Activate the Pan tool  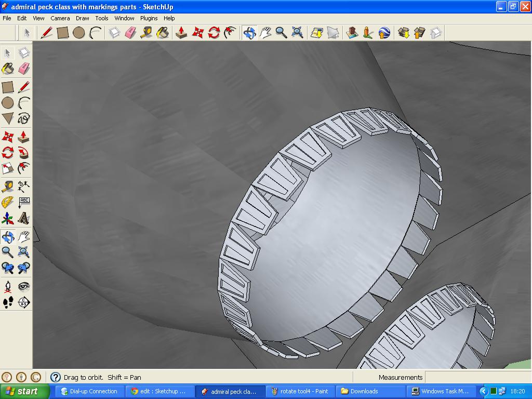point(266,33)
